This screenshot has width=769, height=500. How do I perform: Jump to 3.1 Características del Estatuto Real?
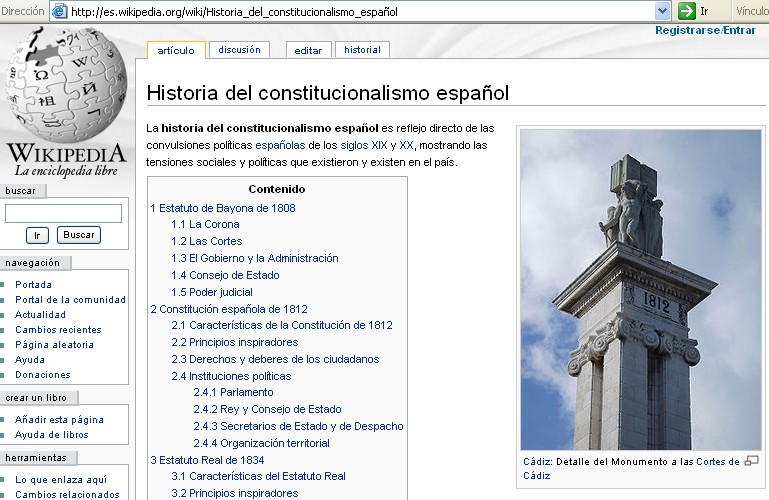pyautogui.click(x=258, y=476)
